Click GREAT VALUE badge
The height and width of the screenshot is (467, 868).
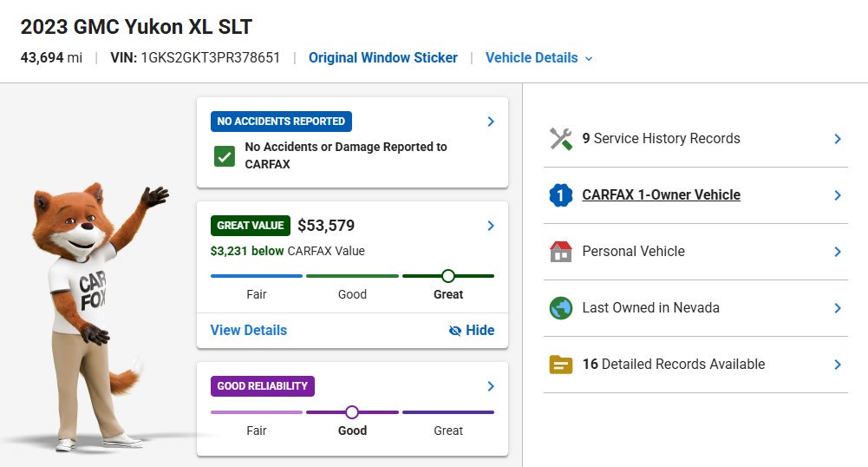tap(251, 226)
